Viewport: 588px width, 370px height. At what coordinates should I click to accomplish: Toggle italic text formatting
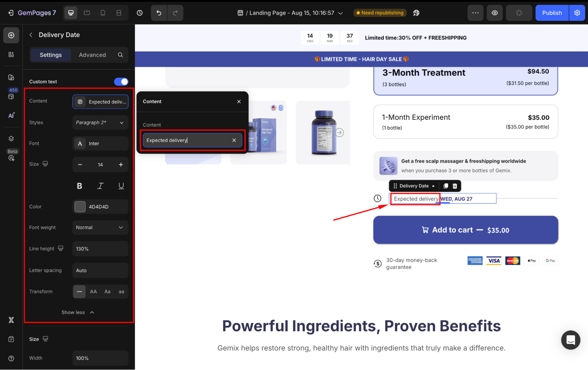click(x=100, y=186)
